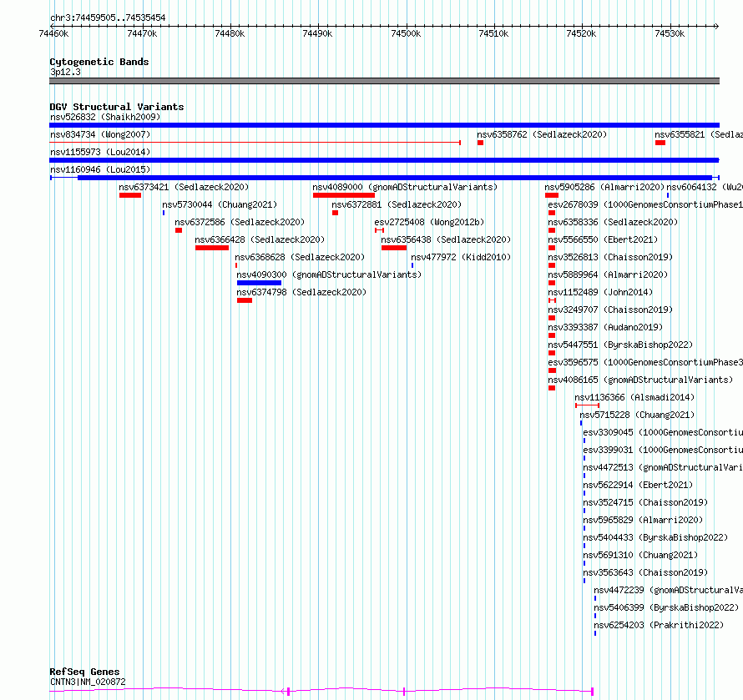Screen dimensions: 743x700
Task: Select the nsv6373421 (Sedlazeck2020) label
Action: [184, 187]
